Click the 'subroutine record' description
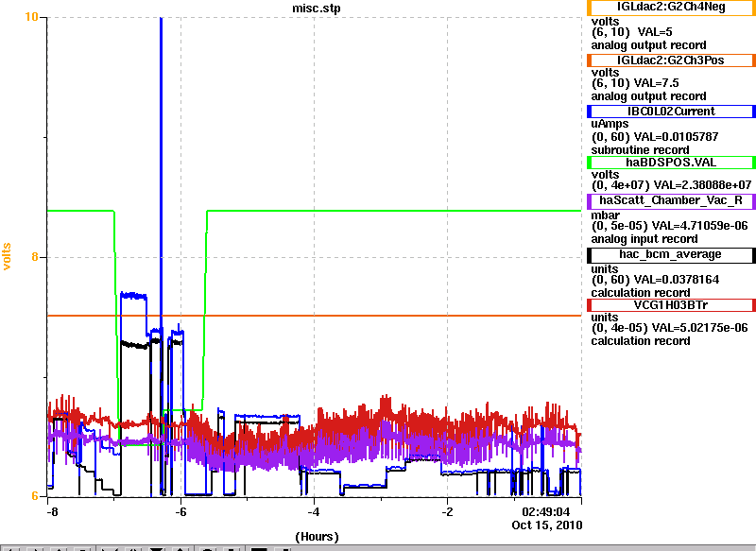Screen dimensions: 756x551 pyautogui.click(x=641, y=150)
